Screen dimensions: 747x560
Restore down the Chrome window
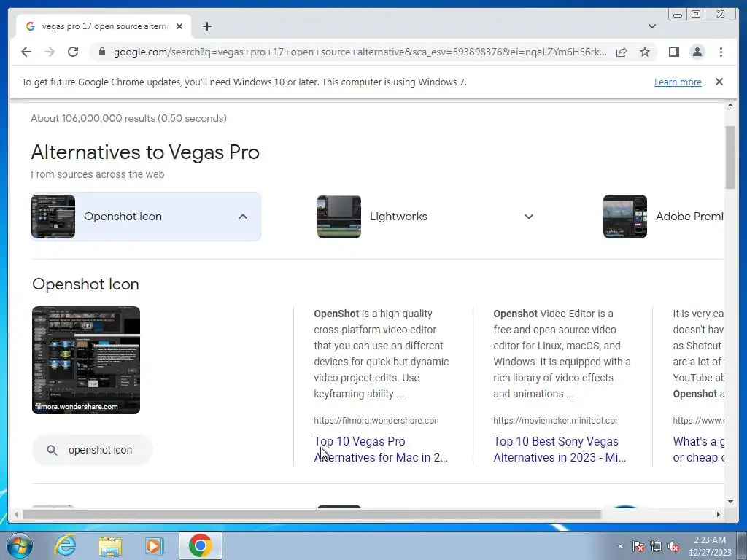point(696,15)
